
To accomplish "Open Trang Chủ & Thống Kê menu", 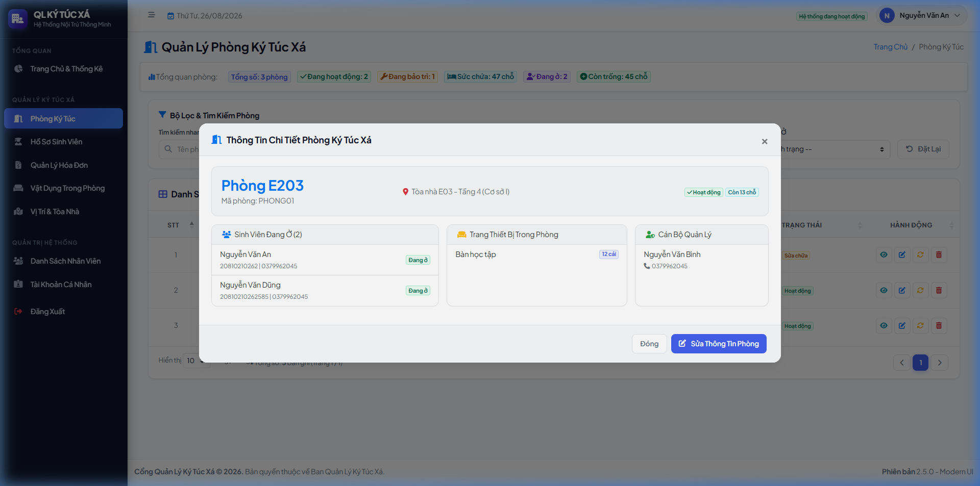I will click(x=63, y=69).
